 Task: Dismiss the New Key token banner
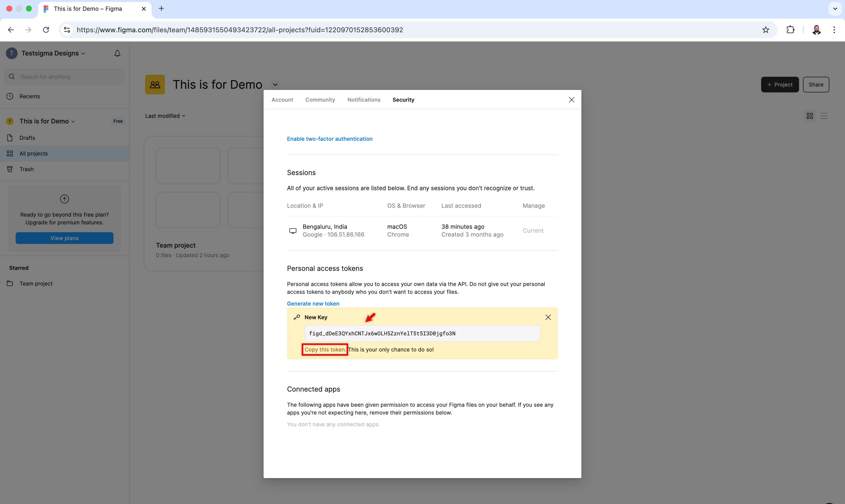(548, 317)
